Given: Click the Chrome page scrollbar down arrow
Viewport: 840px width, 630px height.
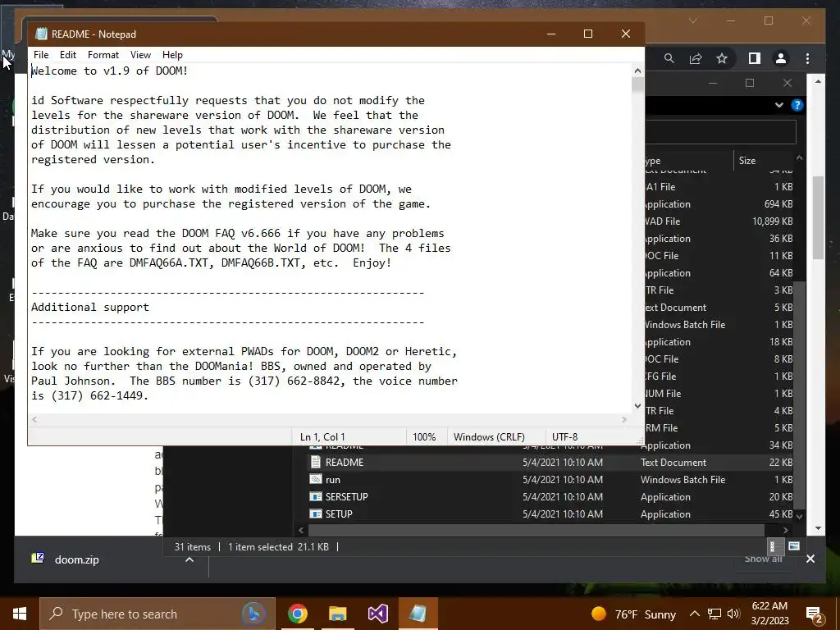Looking at the screenshot, I should [x=818, y=528].
